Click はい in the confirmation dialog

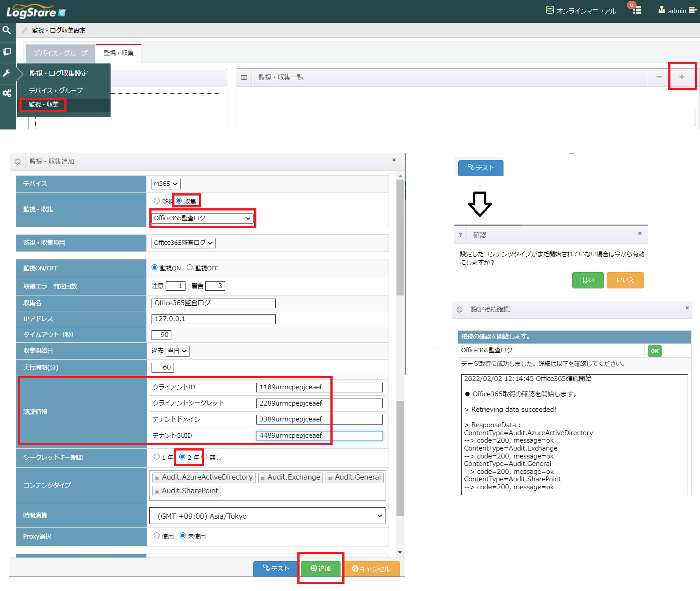click(588, 280)
